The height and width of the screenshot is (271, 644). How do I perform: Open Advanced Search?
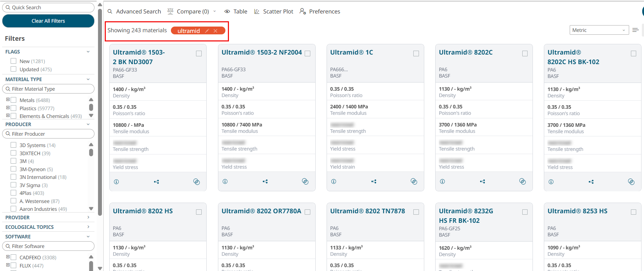(138, 11)
